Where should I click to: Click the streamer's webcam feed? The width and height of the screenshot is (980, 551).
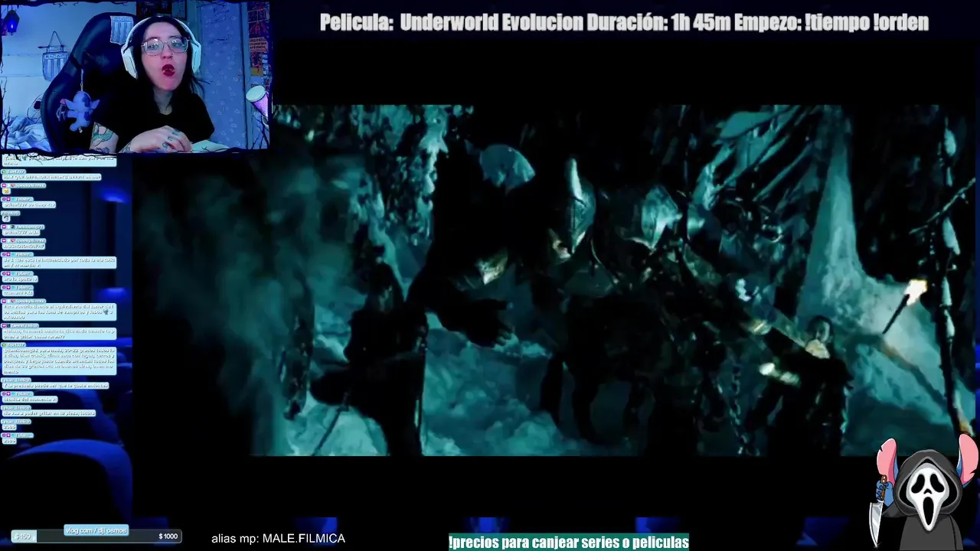[135, 76]
